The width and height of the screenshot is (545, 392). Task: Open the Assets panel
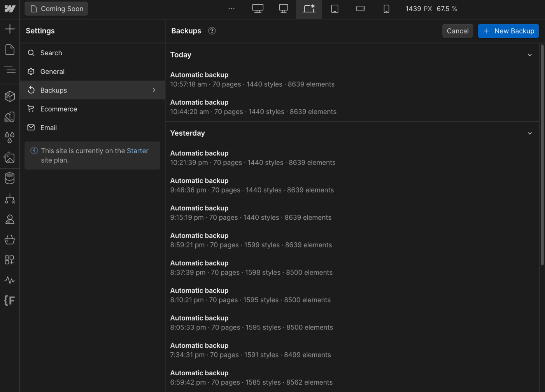9,157
